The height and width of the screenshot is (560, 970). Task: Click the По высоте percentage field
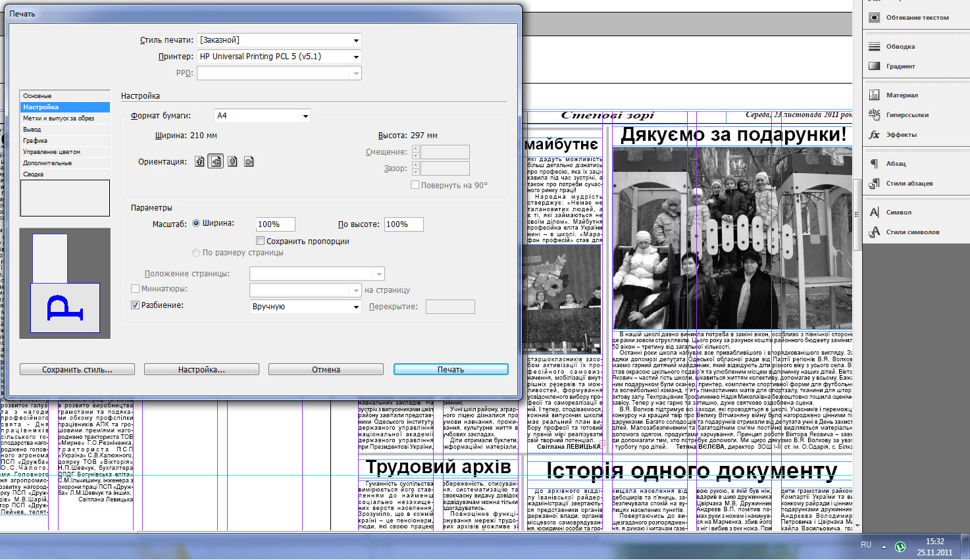[403, 224]
